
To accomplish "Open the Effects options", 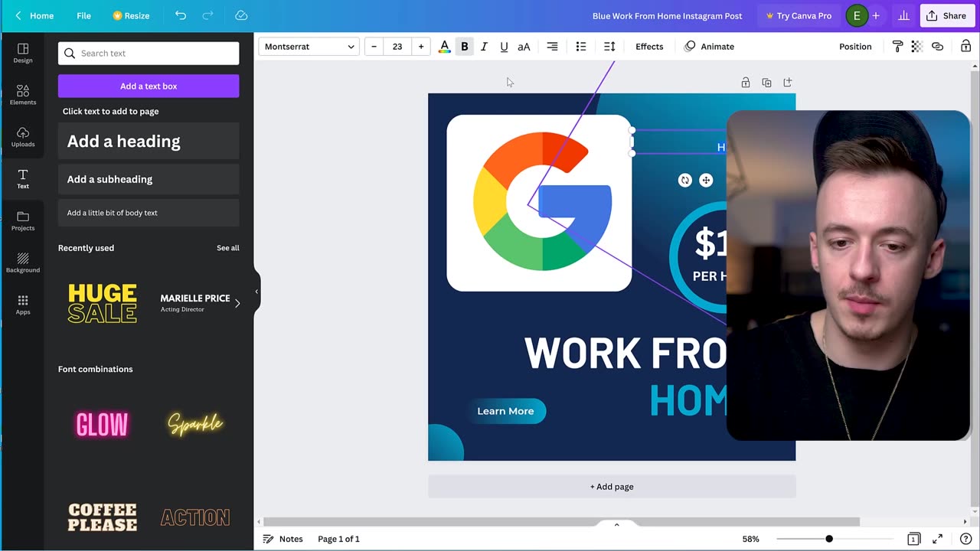I will tap(649, 47).
